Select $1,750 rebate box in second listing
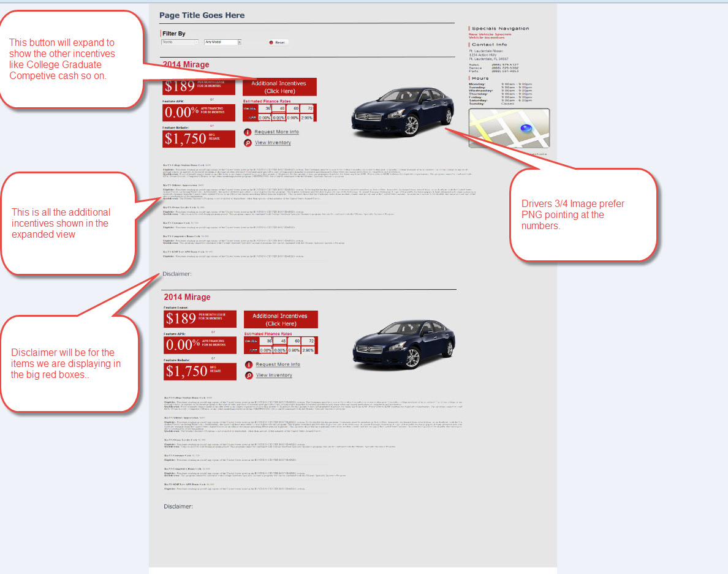This screenshot has height=574, width=728. (200, 371)
